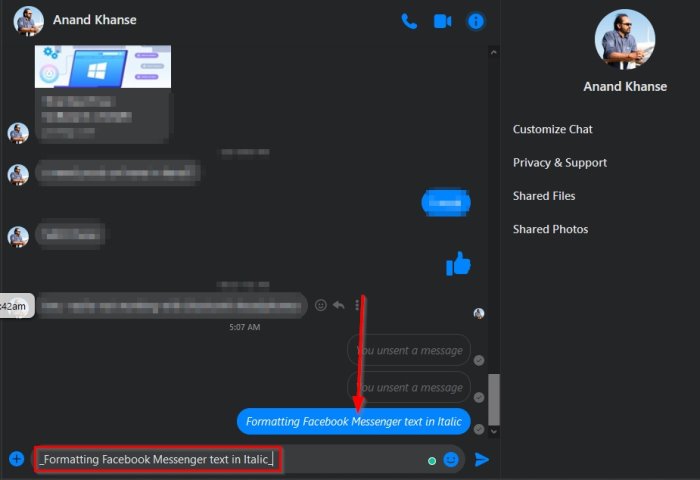The width and height of the screenshot is (700, 480).
Task: Click the green dot indicator in input box
Action: pyautogui.click(x=432, y=461)
